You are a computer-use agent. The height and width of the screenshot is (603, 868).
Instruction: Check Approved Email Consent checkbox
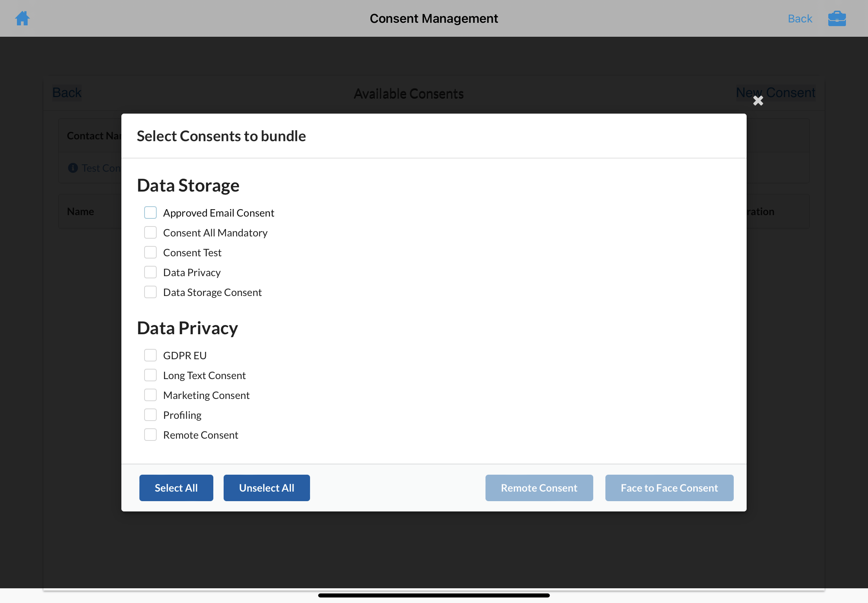(x=150, y=213)
